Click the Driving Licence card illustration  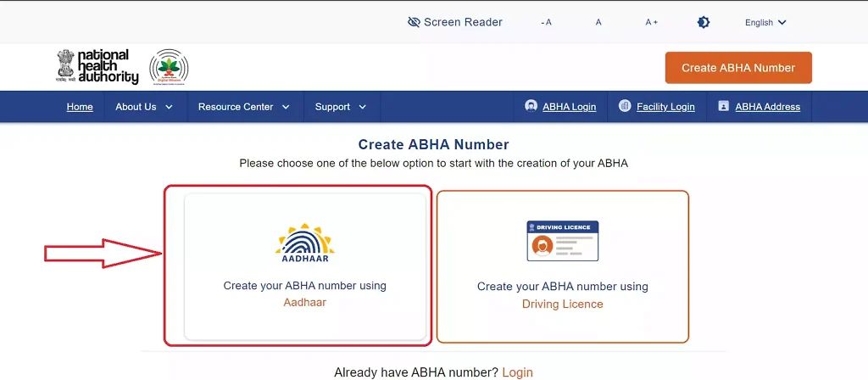pyautogui.click(x=563, y=241)
